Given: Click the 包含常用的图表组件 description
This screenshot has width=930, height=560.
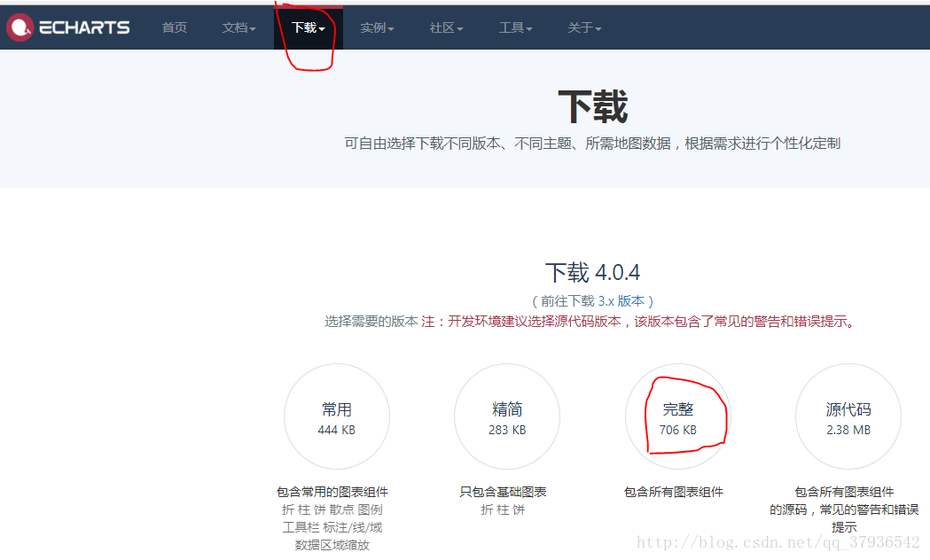Looking at the screenshot, I should [x=332, y=492].
